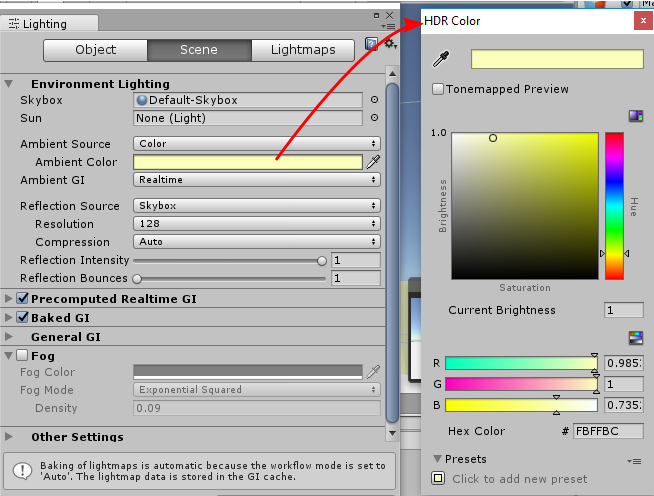
Task: Click inside the saturation brightness color field
Action: tap(525, 206)
